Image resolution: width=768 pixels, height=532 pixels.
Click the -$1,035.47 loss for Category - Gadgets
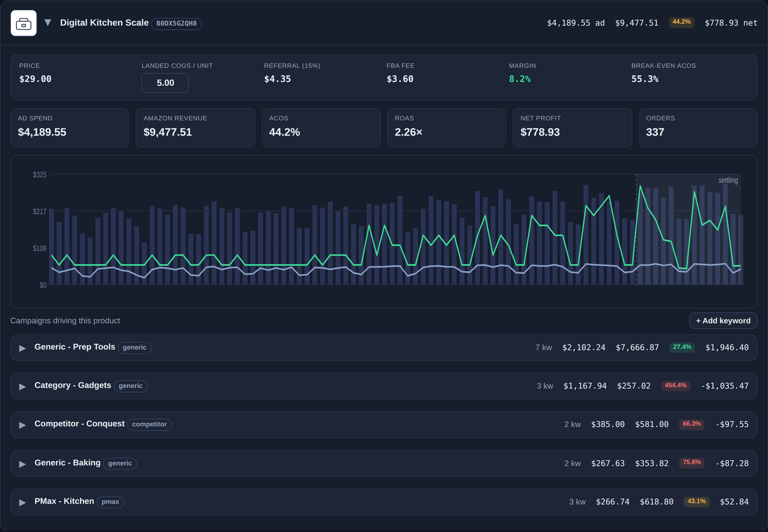[725, 386]
